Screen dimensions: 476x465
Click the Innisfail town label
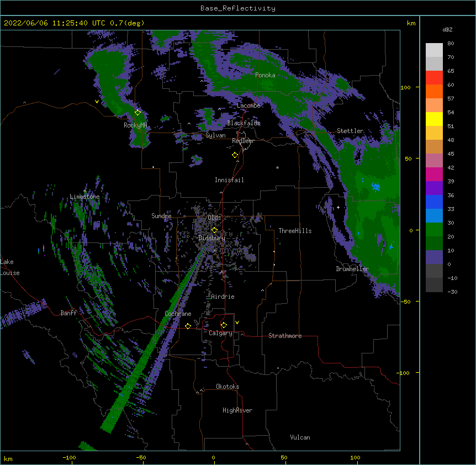click(229, 180)
